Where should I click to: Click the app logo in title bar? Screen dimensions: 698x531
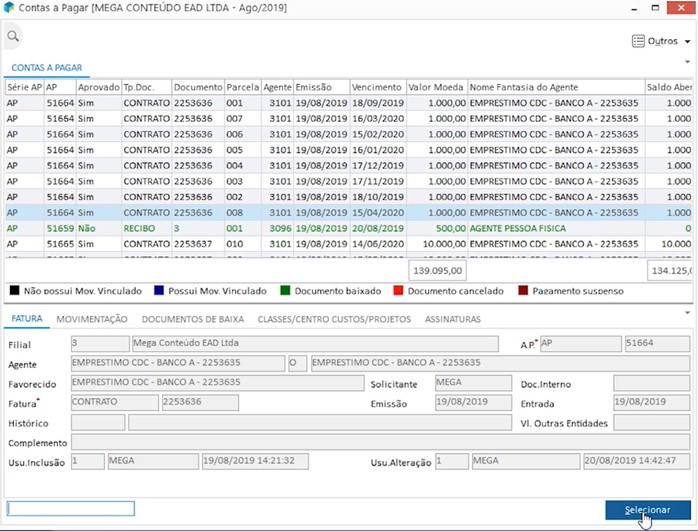pyautogui.click(x=9, y=9)
